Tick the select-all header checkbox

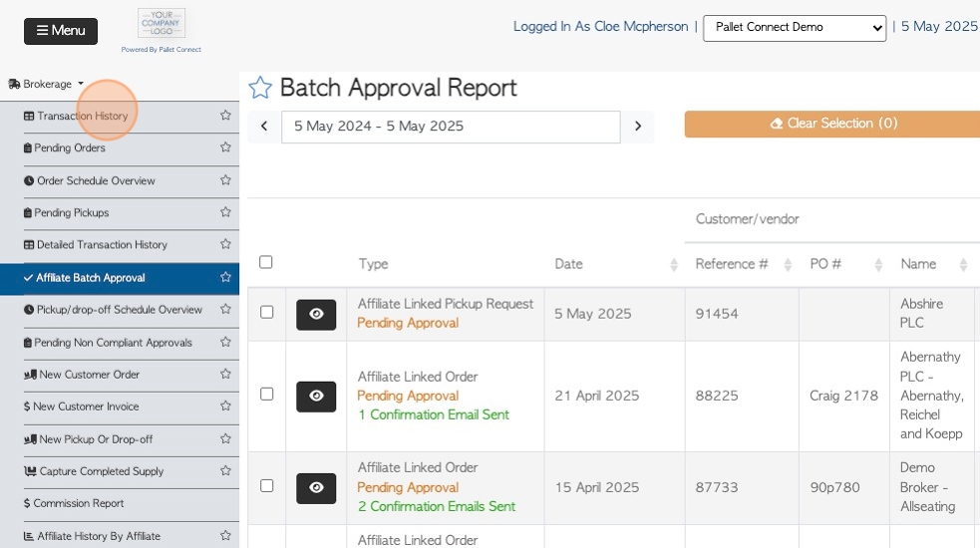point(265,262)
